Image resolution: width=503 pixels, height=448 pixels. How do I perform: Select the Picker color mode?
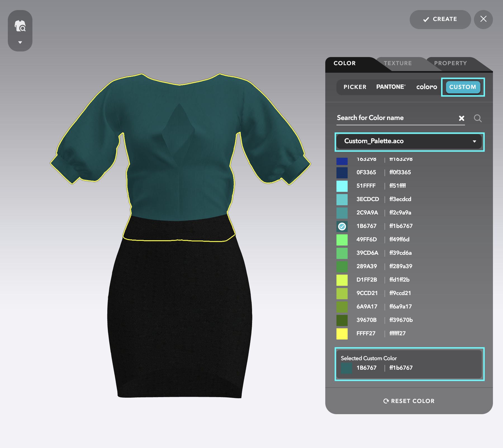coord(355,87)
